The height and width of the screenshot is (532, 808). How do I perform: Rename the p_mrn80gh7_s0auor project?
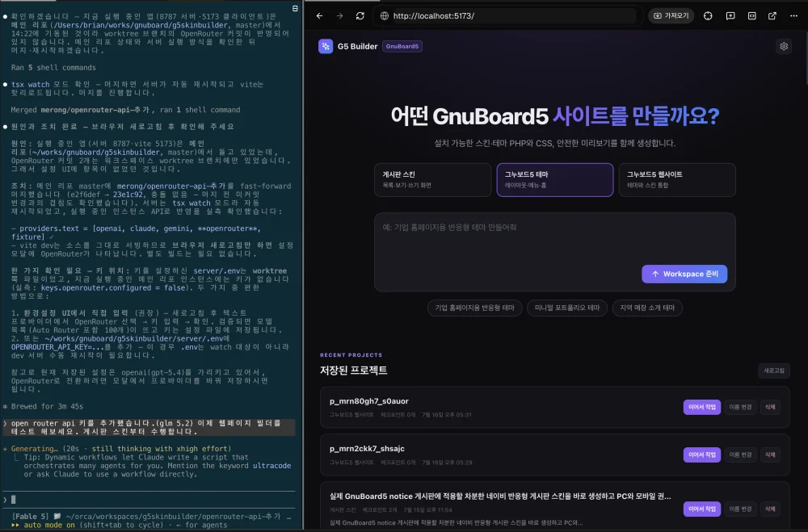[740, 408]
